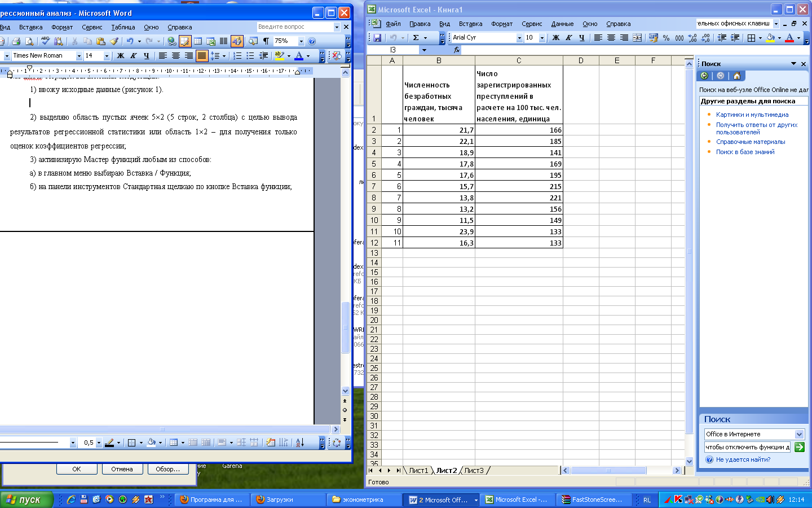
Task: Click back arrow in Search pane
Action: (704, 76)
